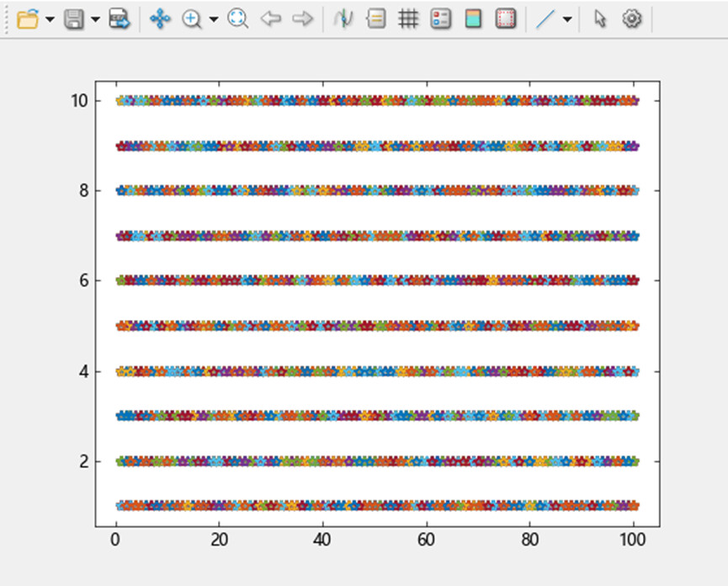
Task: Activate the Pan tool
Action: click(x=160, y=19)
